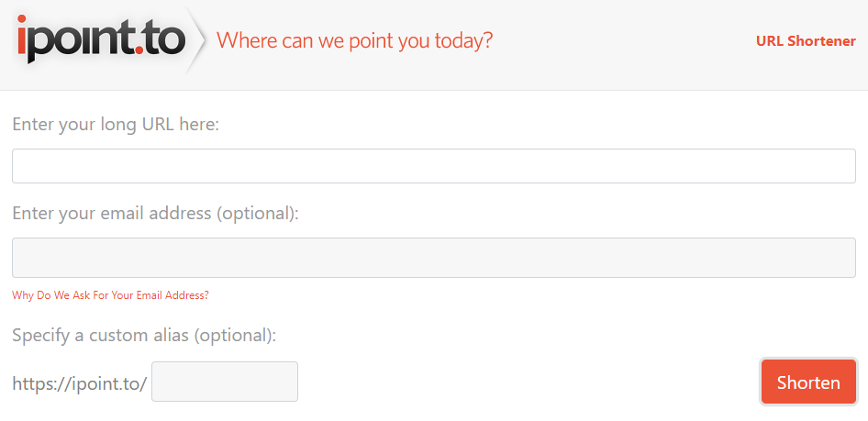Click '(optional)' in the email label
Image resolution: width=868 pixels, height=421 pixels.
(257, 213)
